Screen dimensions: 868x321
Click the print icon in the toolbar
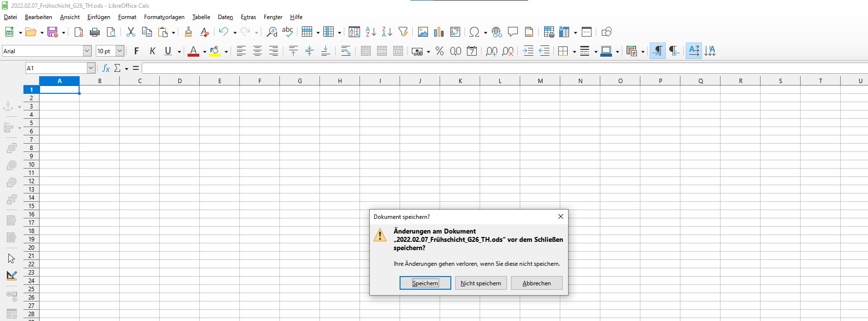pyautogui.click(x=95, y=32)
